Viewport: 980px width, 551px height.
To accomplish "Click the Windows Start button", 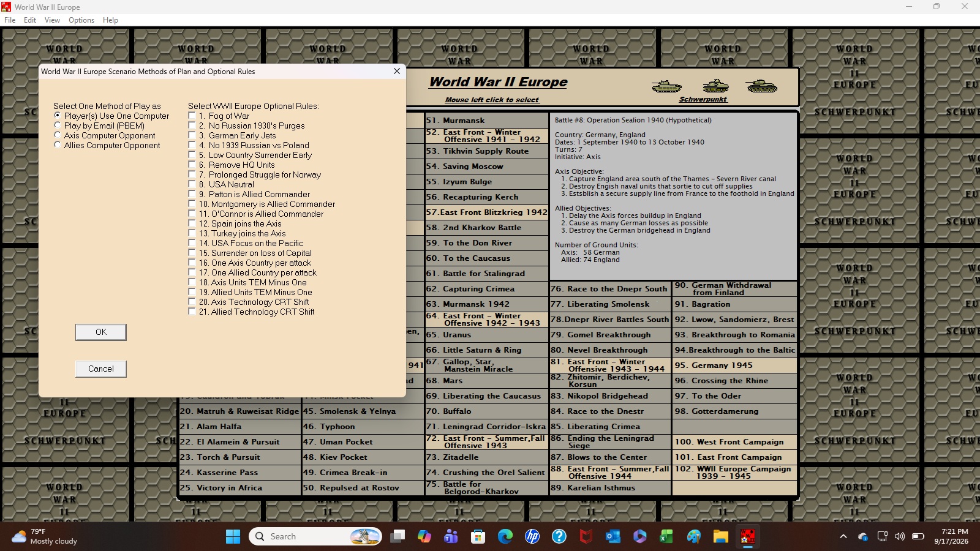I will click(233, 536).
